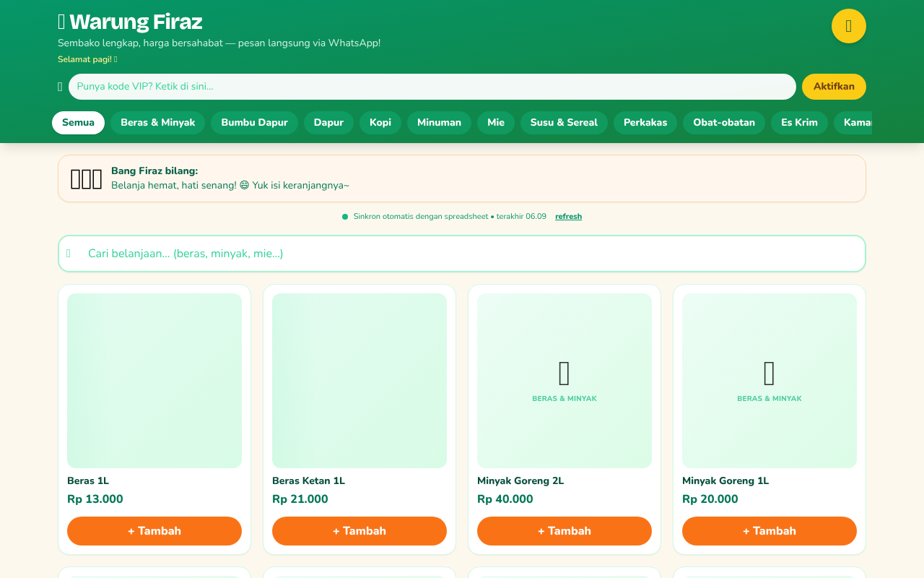Screen dimensions: 924x578
Task: Choose the Minuman category
Action: pyautogui.click(x=439, y=123)
